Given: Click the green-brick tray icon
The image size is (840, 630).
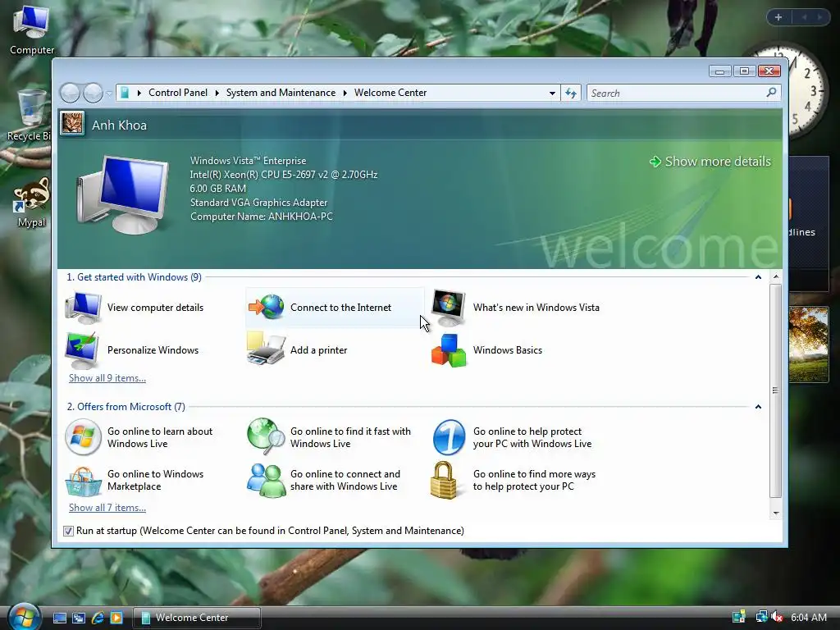Looking at the screenshot, I should coord(739,617).
